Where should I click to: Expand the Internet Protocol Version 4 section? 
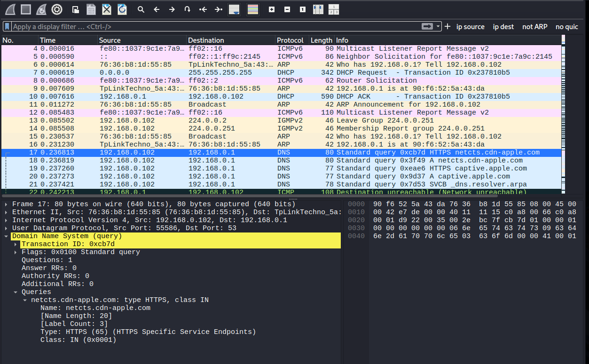tap(6, 220)
